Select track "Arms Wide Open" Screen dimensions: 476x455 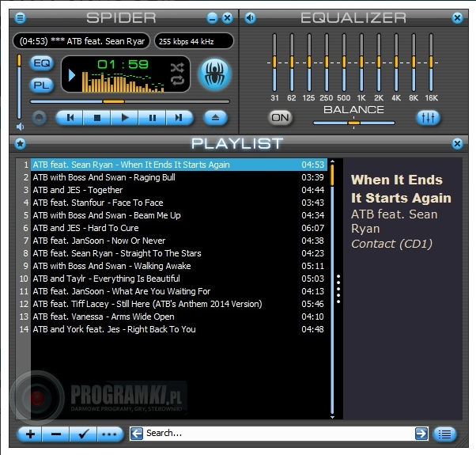pyautogui.click(x=179, y=317)
